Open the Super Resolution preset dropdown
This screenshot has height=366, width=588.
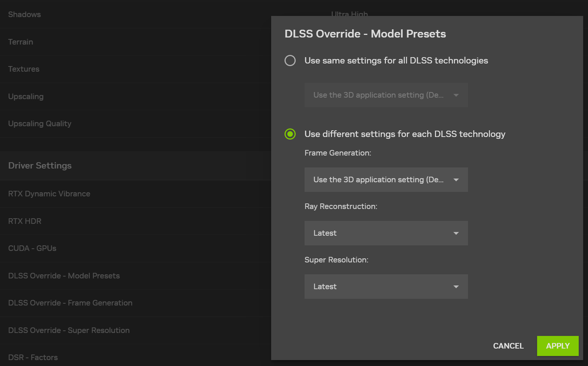coord(386,287)
